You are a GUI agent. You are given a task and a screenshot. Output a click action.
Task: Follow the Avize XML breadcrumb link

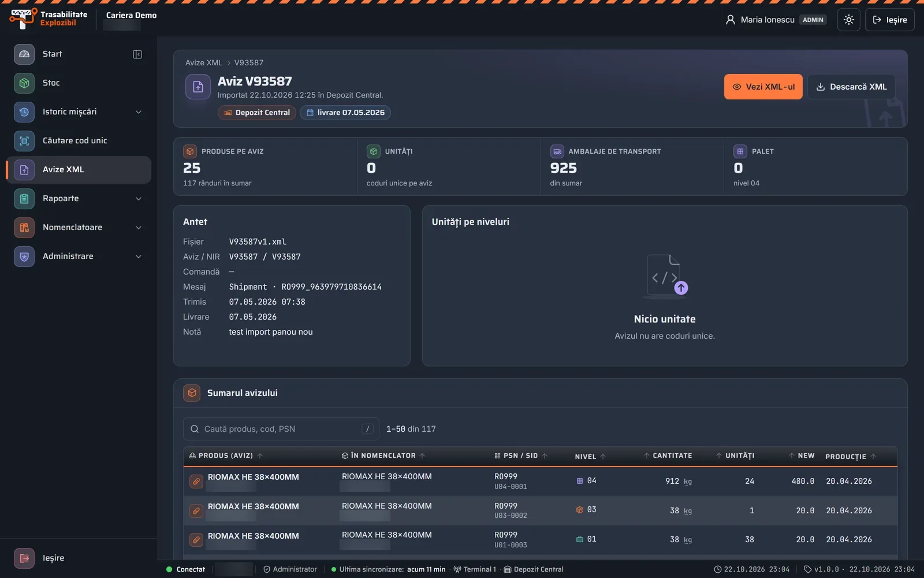point(204,62)
